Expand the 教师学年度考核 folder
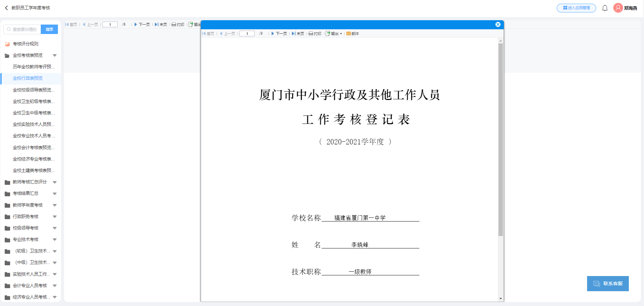Viewport: 644px width, 306px height. pyautogui.click(x=55, y=205)
